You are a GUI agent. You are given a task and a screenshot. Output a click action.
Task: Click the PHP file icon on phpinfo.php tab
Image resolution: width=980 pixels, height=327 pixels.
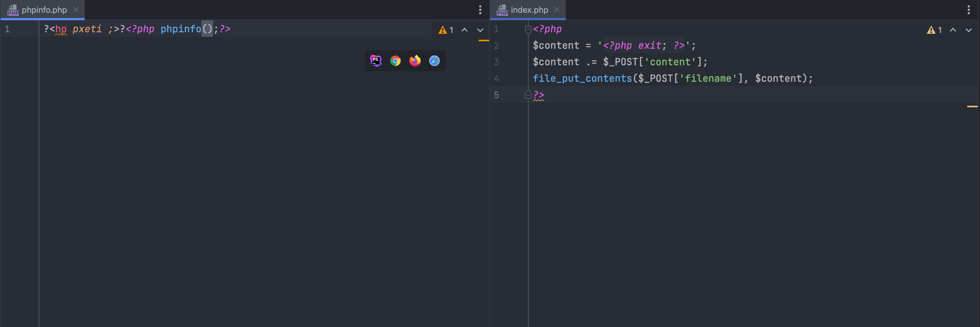(x=13, y=10)
